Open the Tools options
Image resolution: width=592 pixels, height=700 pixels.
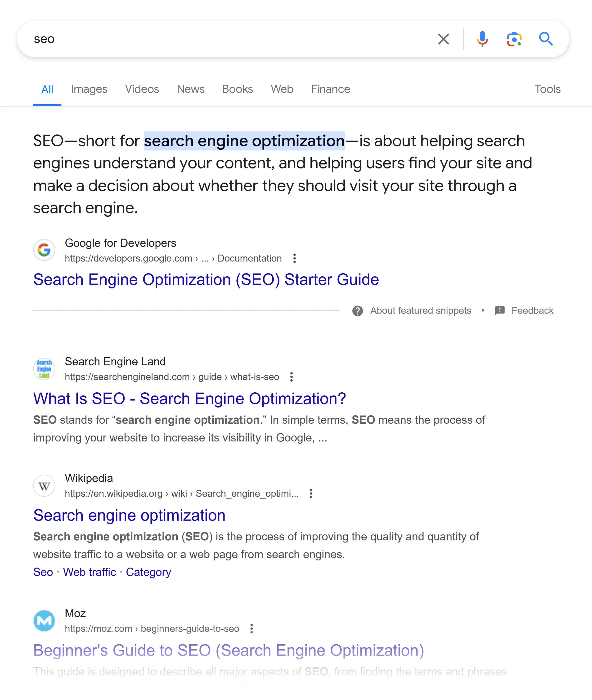(x=548, y=89)
